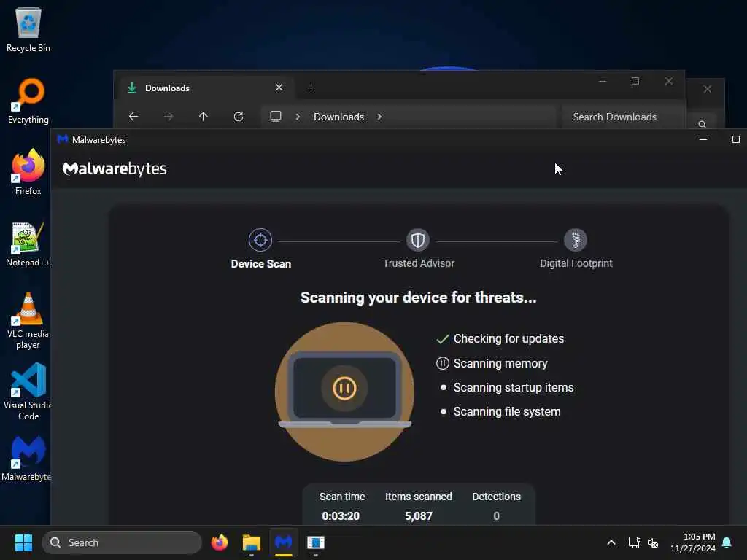
Task: Launch VLC media player desktop shortcut
Action: click(x=28, y=320)
